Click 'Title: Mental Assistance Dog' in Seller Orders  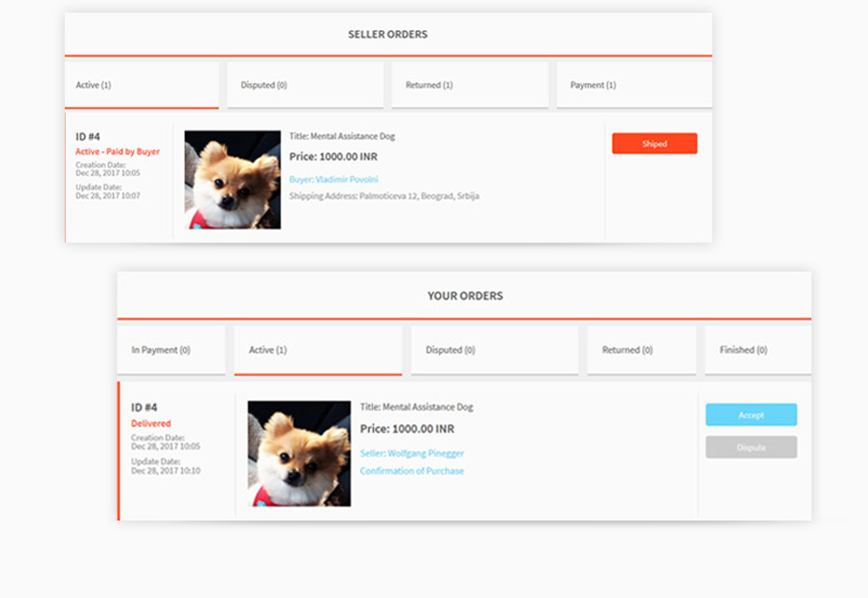tap(342, 136)
